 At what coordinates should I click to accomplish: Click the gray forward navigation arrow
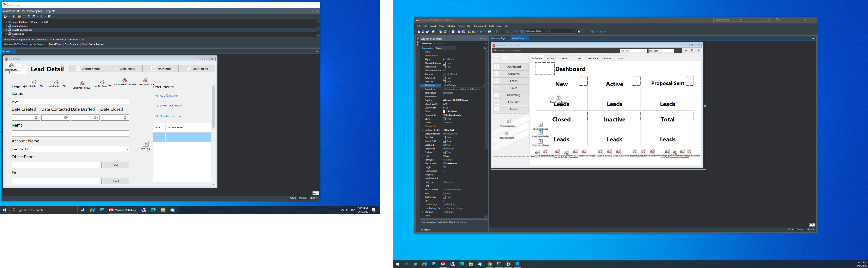601,32
